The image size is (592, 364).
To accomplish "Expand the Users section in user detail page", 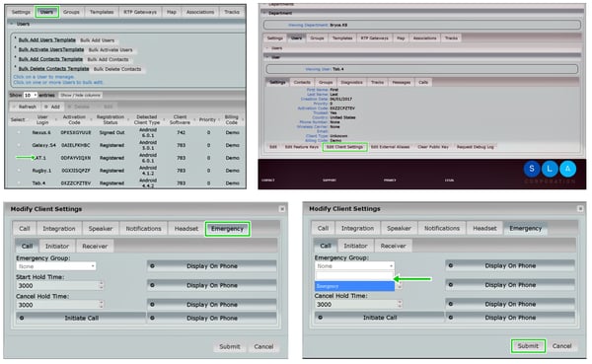I will [x=423, y=48].
